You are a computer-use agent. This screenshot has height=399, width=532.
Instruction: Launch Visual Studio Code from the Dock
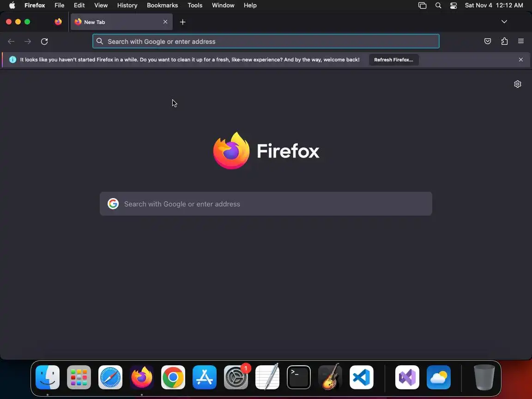(362, 377)
